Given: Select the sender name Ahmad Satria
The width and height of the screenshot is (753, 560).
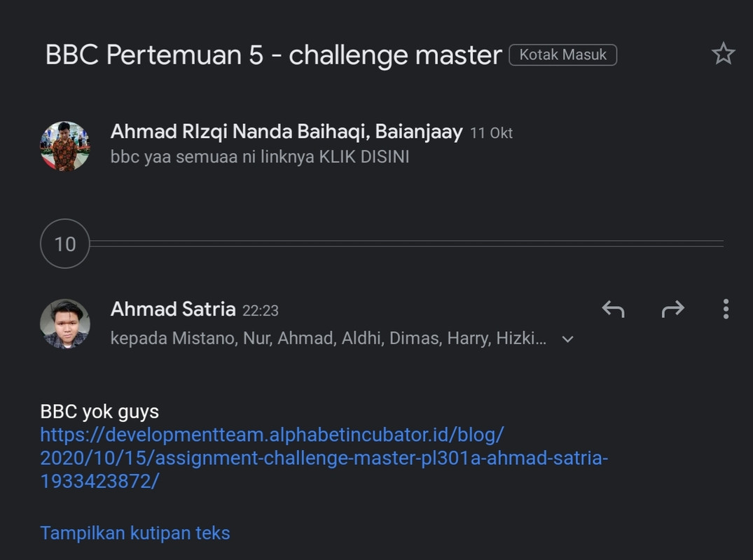Looking at the screenshot, I should pyautogui.click(x=173, y=309).
